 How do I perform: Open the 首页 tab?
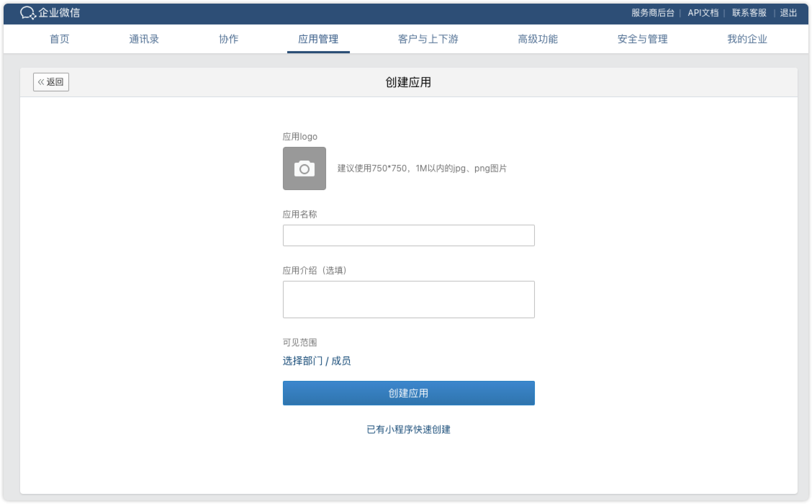pos(59,39)
